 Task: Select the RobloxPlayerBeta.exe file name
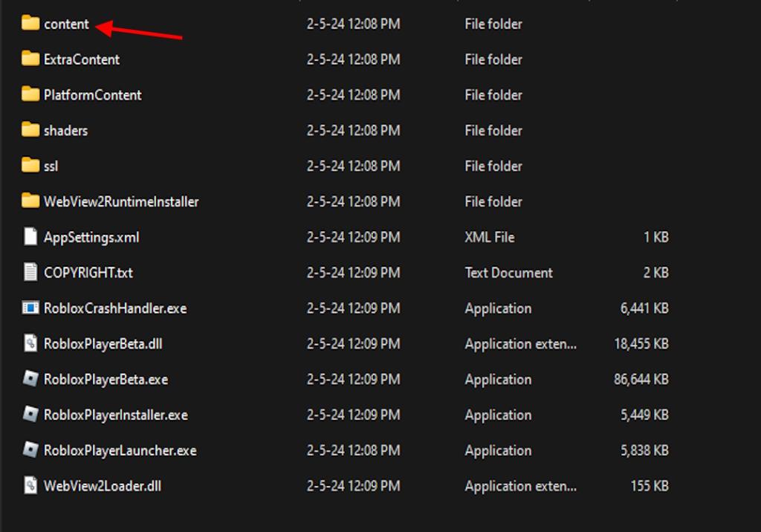point(106,380)
